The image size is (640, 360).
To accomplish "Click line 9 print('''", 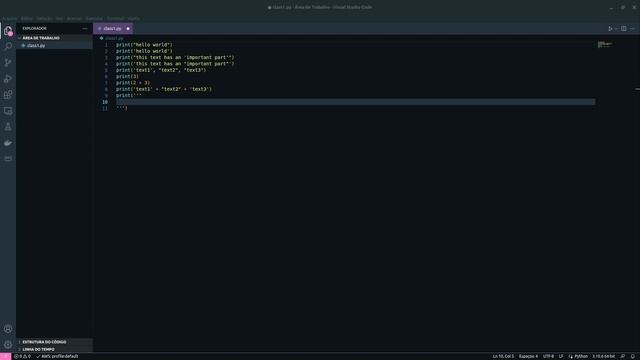I will pos(129,96).
